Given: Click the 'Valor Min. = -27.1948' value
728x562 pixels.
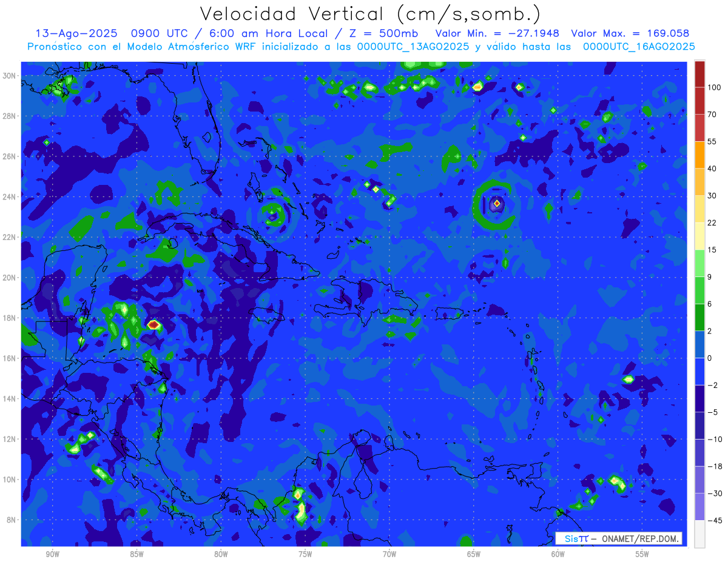Looking at the screenshot, I should tap(497, 33).
